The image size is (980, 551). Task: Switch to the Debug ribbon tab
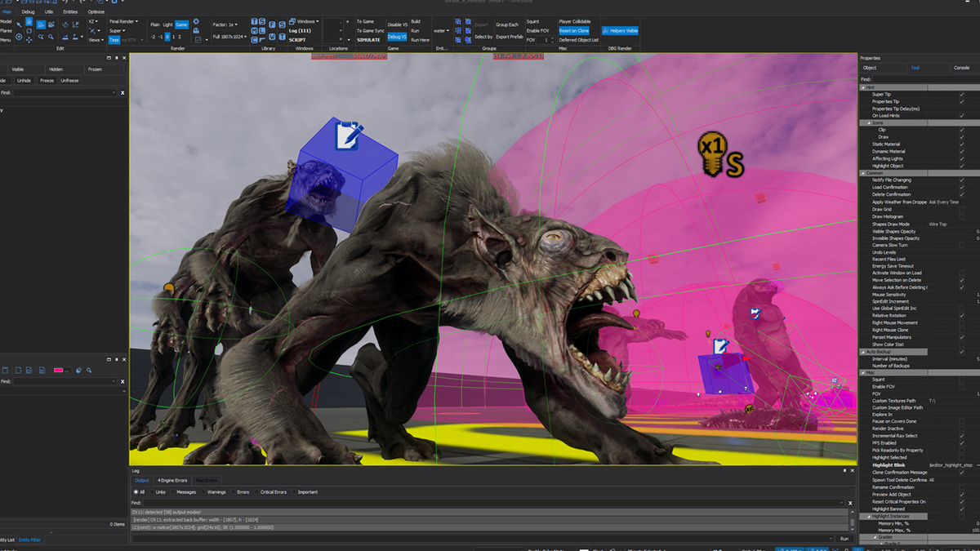pyautogui.click(x=29, y=12)
